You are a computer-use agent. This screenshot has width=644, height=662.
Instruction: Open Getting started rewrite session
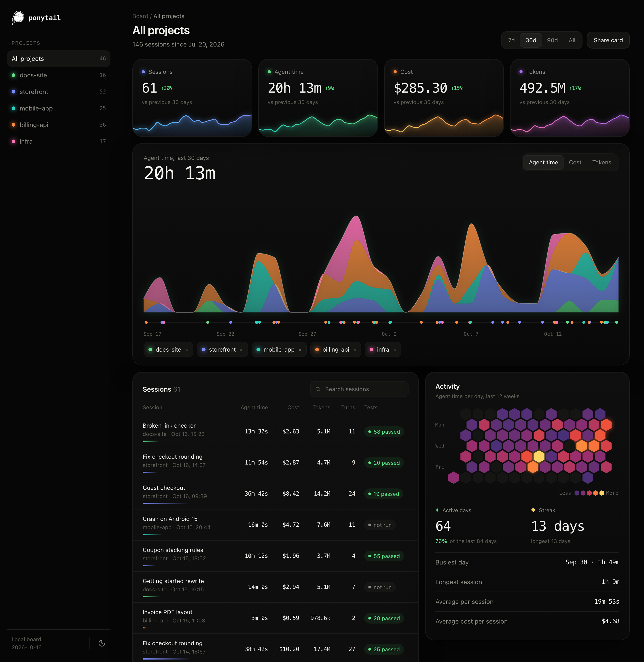[x=275, y=587]
